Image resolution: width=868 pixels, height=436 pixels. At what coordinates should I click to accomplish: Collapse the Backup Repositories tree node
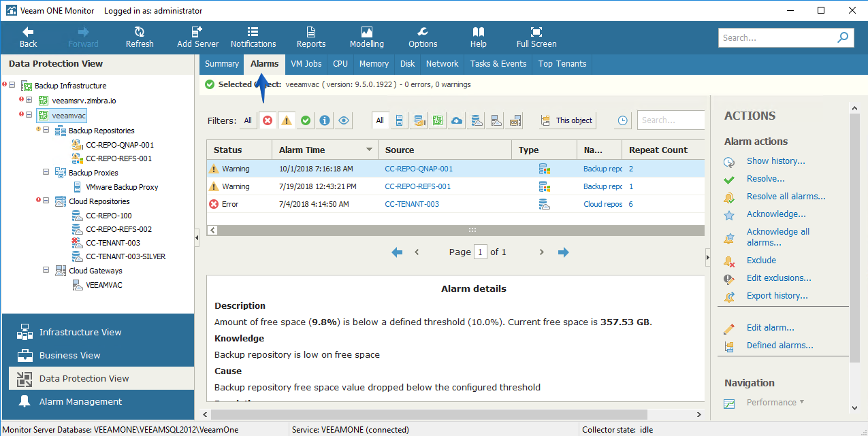click(46, 131)
